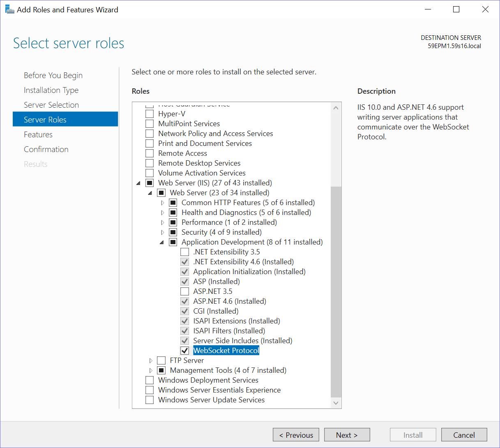Select the FTP Server checkbox
The width and height of the screenshot is (500, 448).
click(161, 360)
